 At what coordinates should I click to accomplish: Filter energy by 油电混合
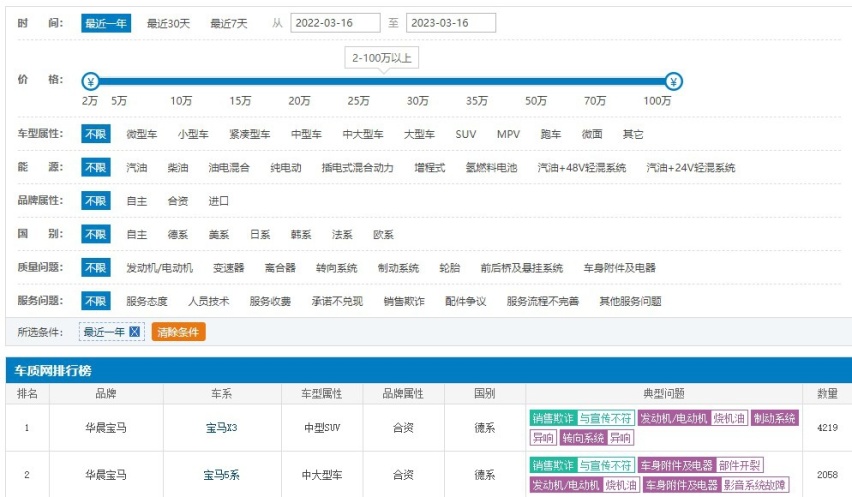pos(229,168)
